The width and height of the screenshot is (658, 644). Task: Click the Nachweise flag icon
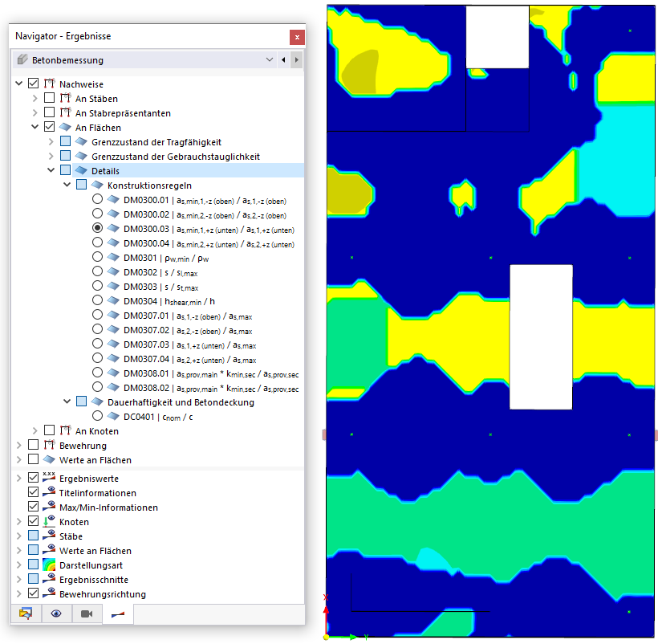pos(50,83)
